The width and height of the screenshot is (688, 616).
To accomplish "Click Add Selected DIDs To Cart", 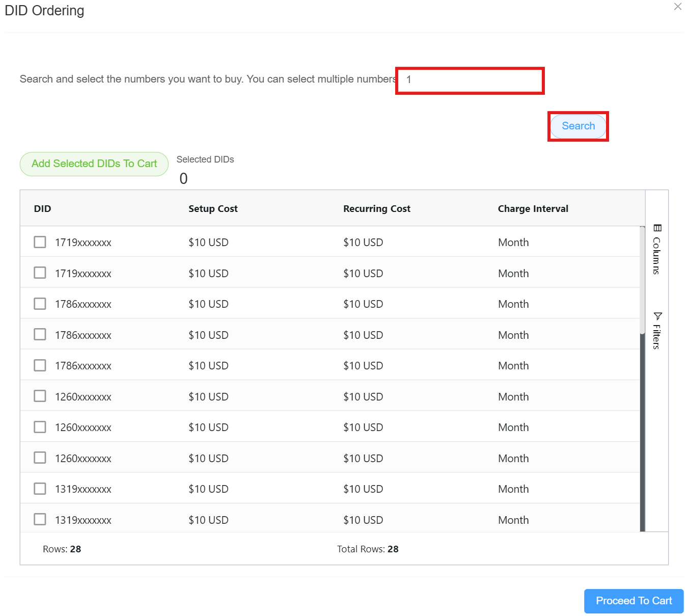I will pos(94,164).
